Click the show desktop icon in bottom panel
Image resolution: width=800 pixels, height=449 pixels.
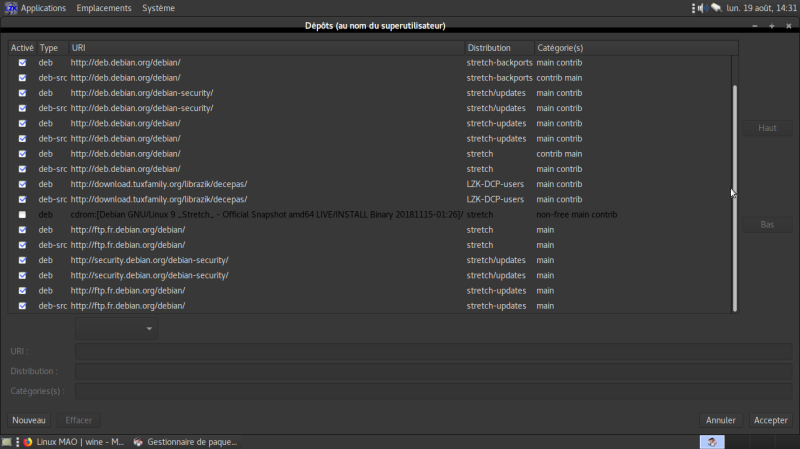coord(7,442)
